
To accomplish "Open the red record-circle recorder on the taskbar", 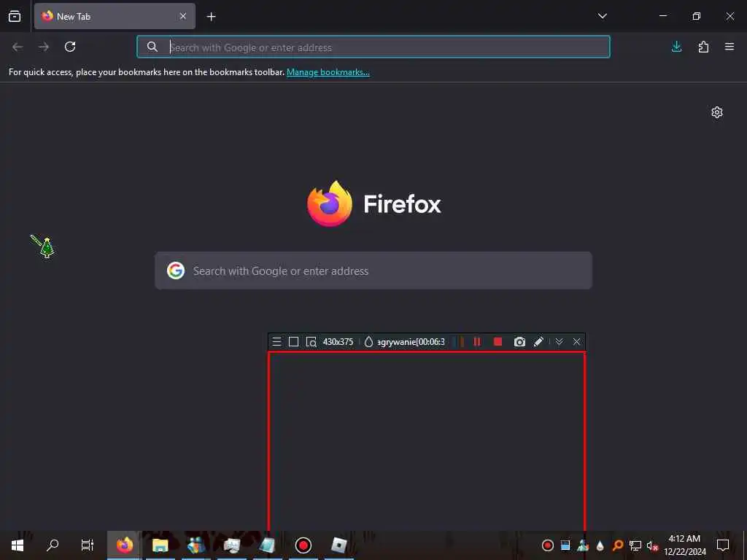I will tap(303, 545).
